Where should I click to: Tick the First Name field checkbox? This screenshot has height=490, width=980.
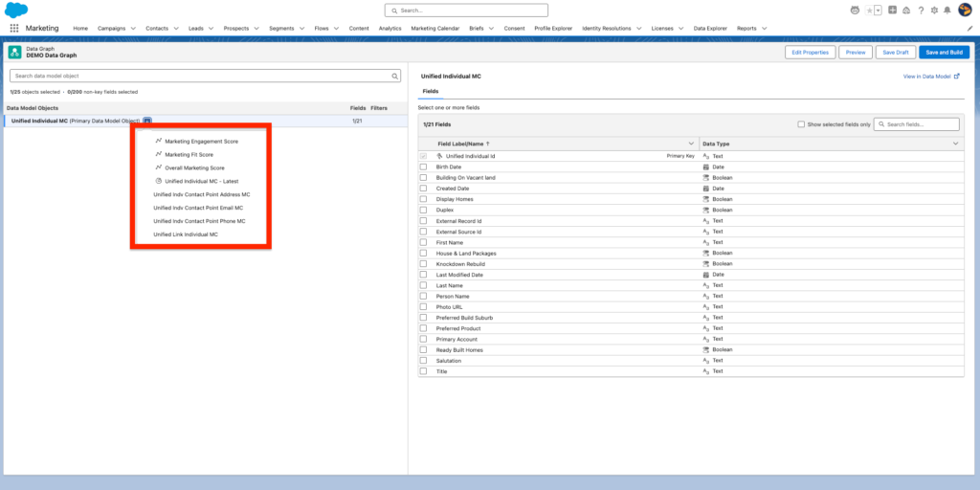[x=423, y=242]
